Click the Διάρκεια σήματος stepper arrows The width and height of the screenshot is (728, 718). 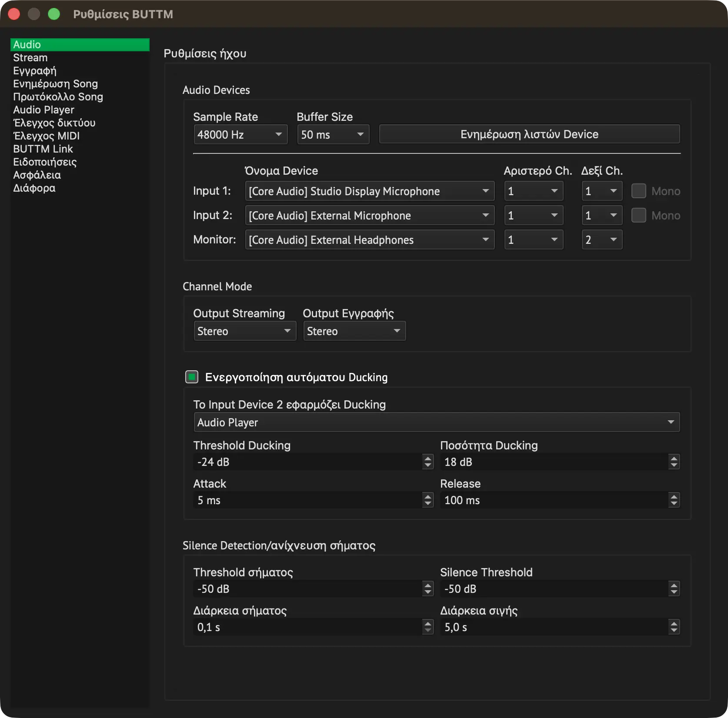pyautogui.click(x=428, y=627)
